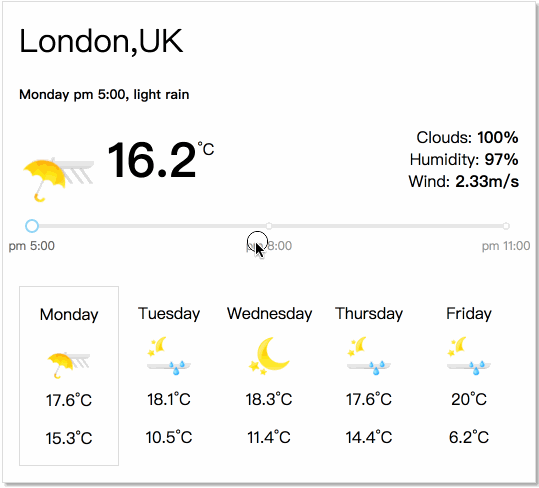Show the Thursday forecast
The height and width of the screenshot is (488, 539).
click(x=369, y=376)
